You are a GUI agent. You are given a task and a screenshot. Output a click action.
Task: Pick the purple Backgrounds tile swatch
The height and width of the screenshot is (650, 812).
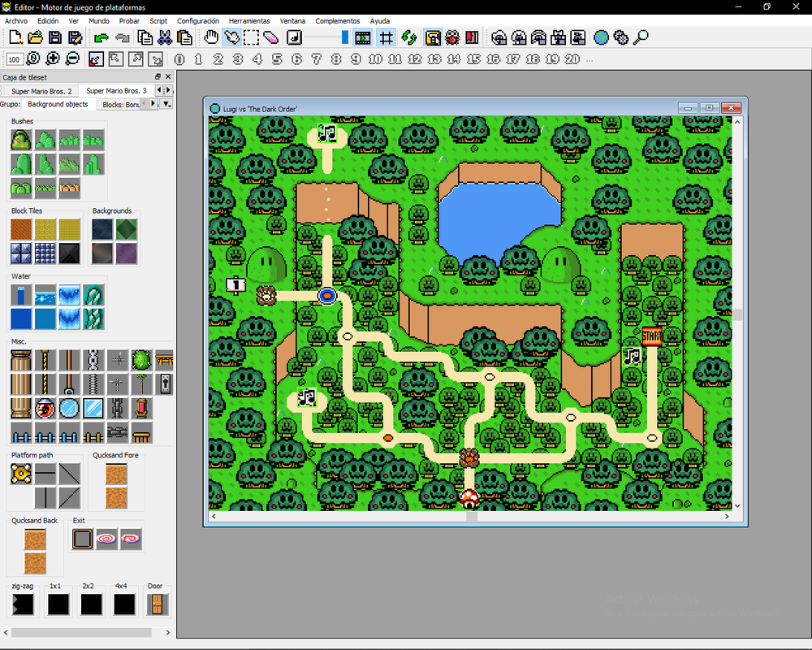tap(127, 253)
